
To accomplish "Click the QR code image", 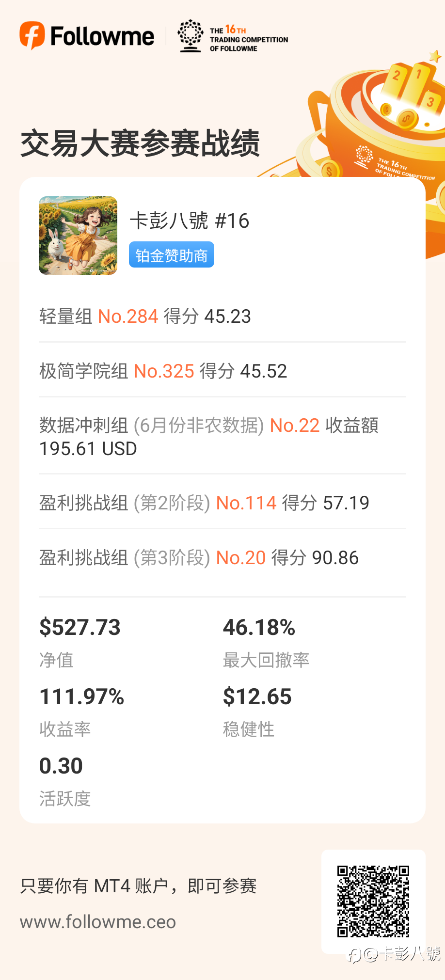I will 373,901.
